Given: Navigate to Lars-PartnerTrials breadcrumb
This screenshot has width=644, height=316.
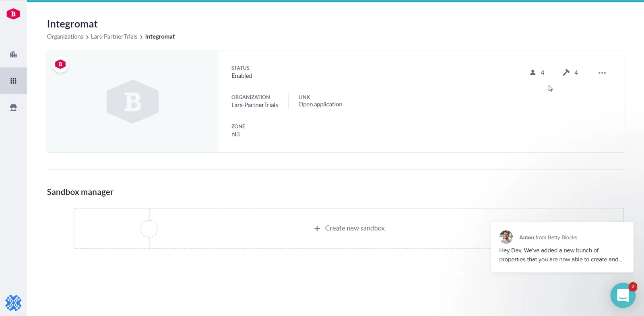Looking at the screenshot, I should pyautogui.click(x=114, y=37).
